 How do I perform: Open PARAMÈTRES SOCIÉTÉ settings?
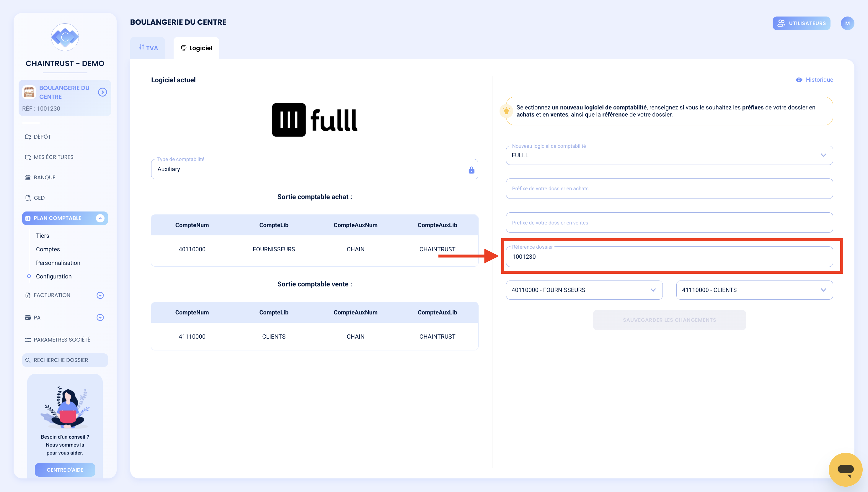pos(58,340)
